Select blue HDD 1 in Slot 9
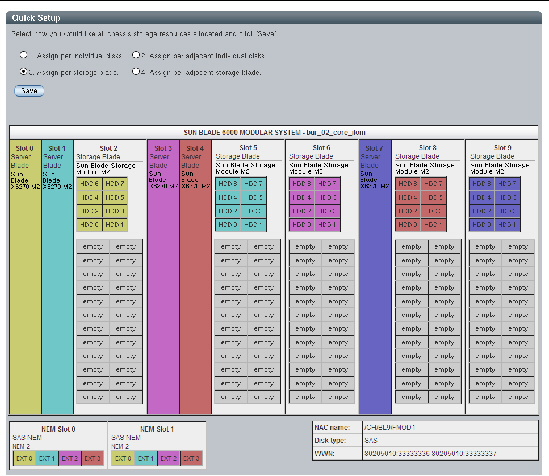Screen dimensions: 549x476 click(508, 225)
